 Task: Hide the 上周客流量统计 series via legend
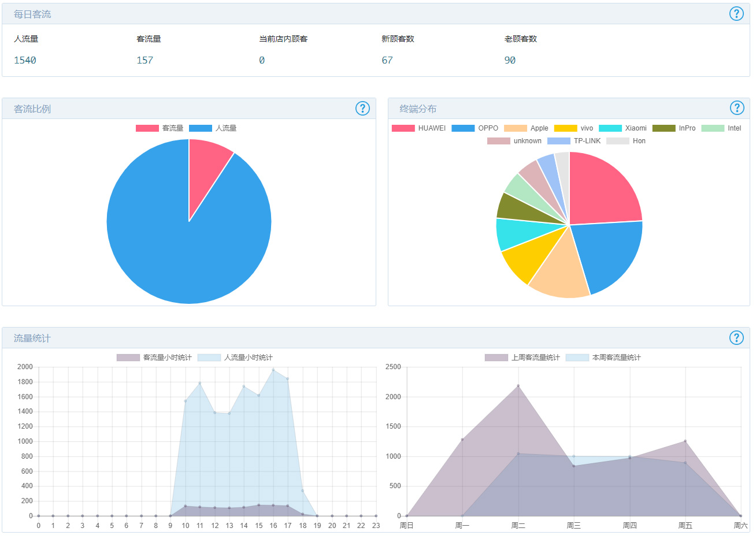coord(522,358)
